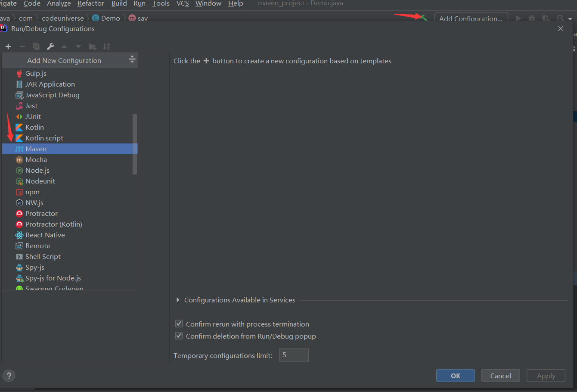This screenshot has width=577, height=392.
Task: Enable Confirm rerun with process termination checkbox
Action: point(179,324)
